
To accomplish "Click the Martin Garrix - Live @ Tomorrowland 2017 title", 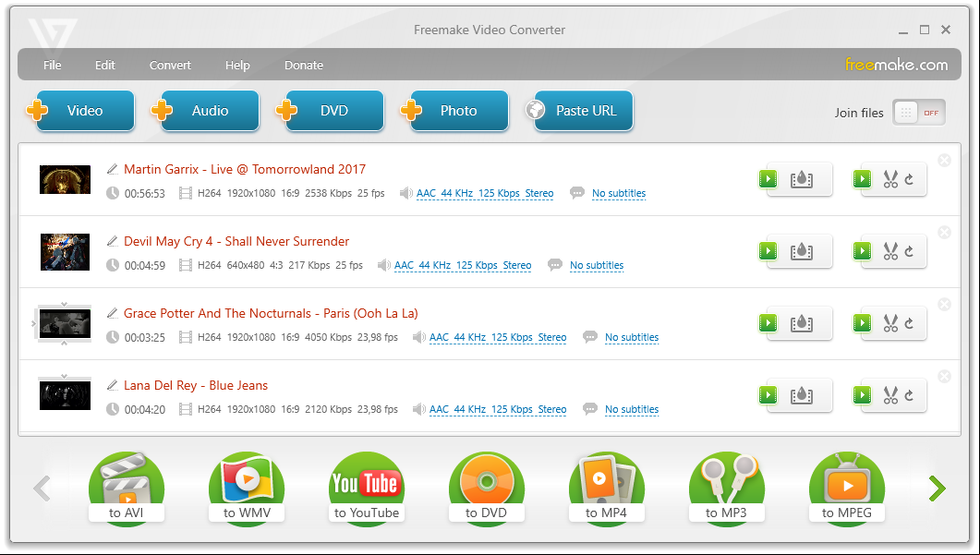I will pos(245,169).
